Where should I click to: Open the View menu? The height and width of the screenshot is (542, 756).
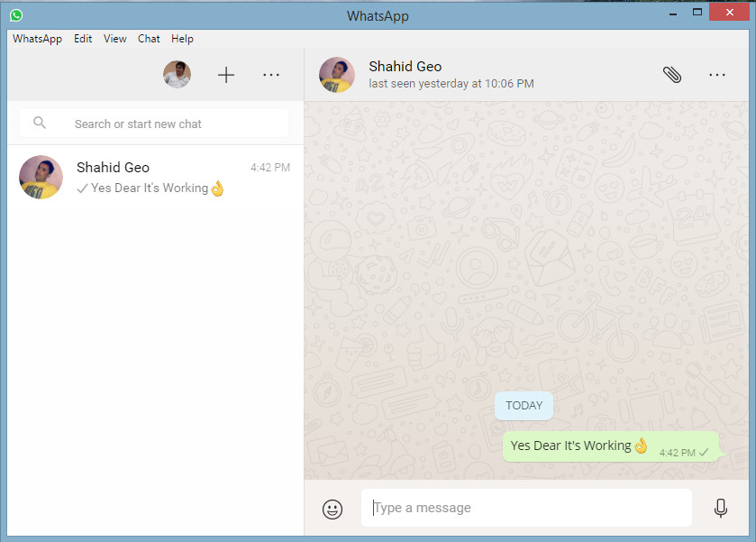click(114, 39)
